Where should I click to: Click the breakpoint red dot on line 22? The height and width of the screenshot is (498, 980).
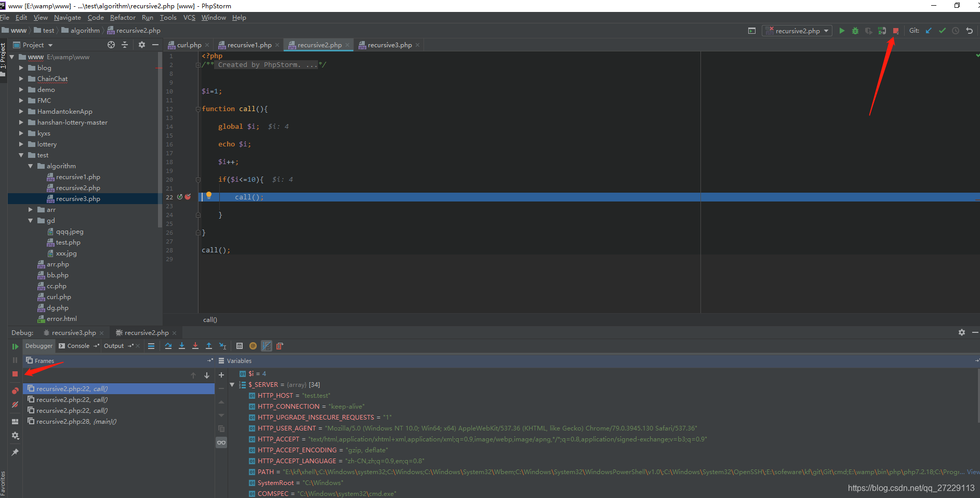pyautogui.click(x=187, y=197)
